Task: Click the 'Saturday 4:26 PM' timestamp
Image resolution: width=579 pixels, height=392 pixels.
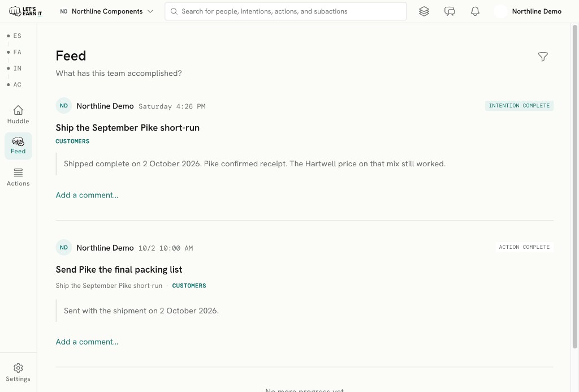Action: tap(172, 106)
